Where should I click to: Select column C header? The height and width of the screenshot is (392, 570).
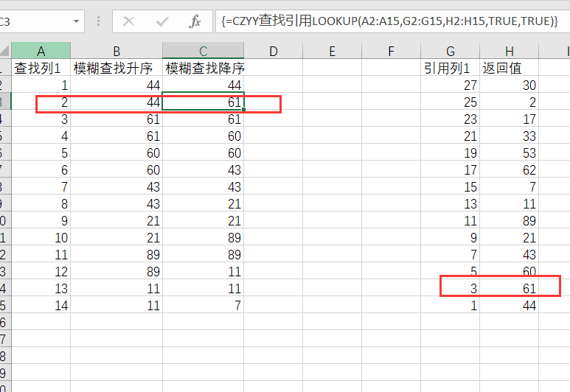tap(204, 51)
